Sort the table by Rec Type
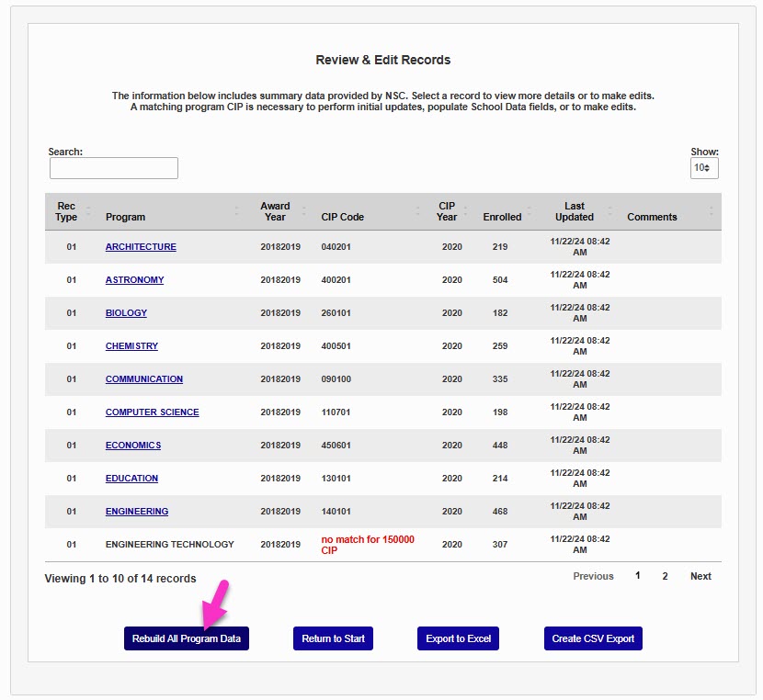 [x=66, y=211]
